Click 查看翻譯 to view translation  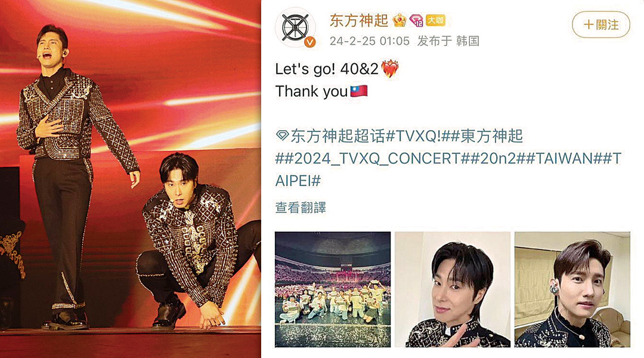[x=301, y=208]
